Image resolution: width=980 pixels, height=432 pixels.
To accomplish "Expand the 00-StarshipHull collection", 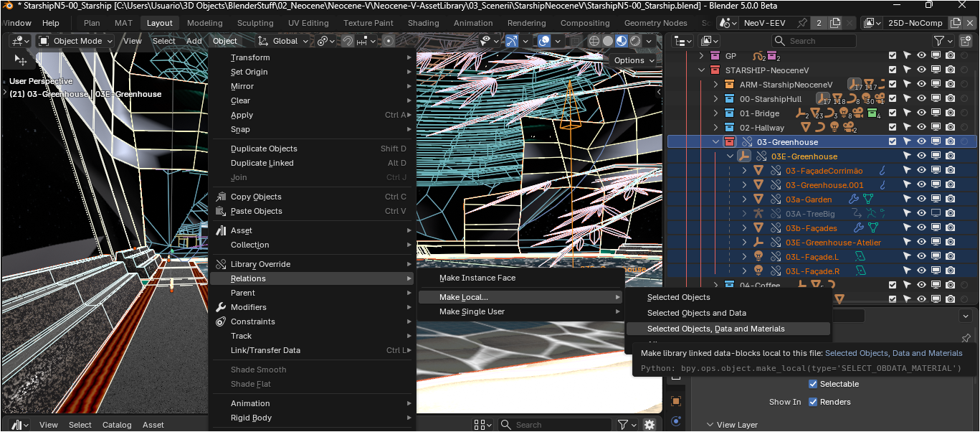I will 715,99.
